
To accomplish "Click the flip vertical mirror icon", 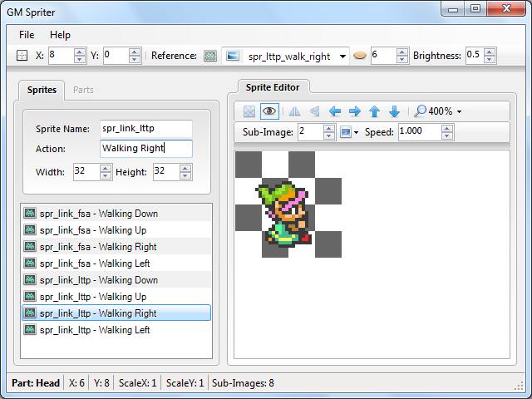I will click(x=314, y=111).
